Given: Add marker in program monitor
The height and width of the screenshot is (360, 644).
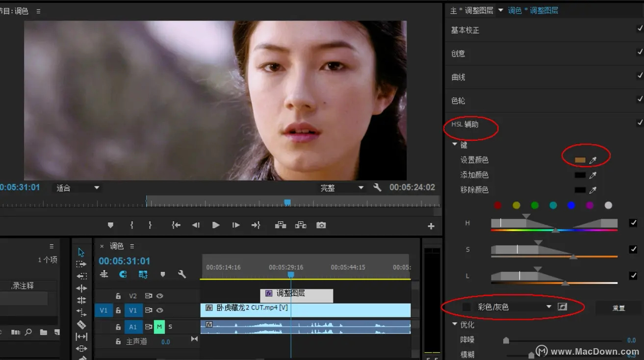Looking at the screenshot, I should click(x=110, y=225).
